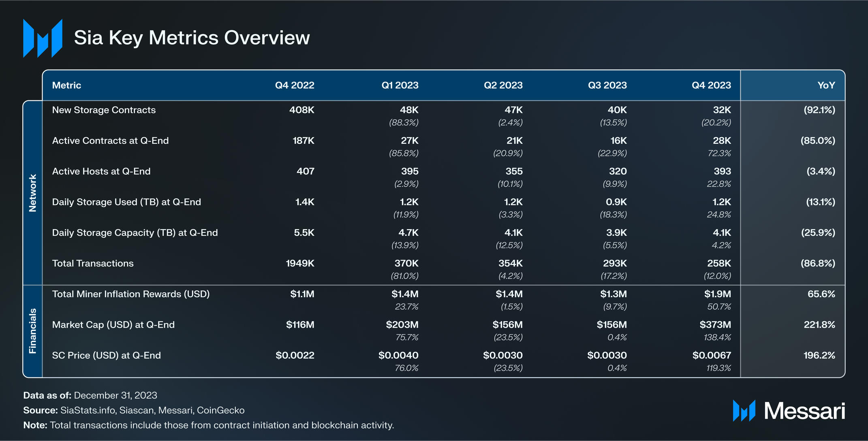This screenshot has height=441, width=868.
Task: Click the YoY column header
Action: click(x=826, y=85)
